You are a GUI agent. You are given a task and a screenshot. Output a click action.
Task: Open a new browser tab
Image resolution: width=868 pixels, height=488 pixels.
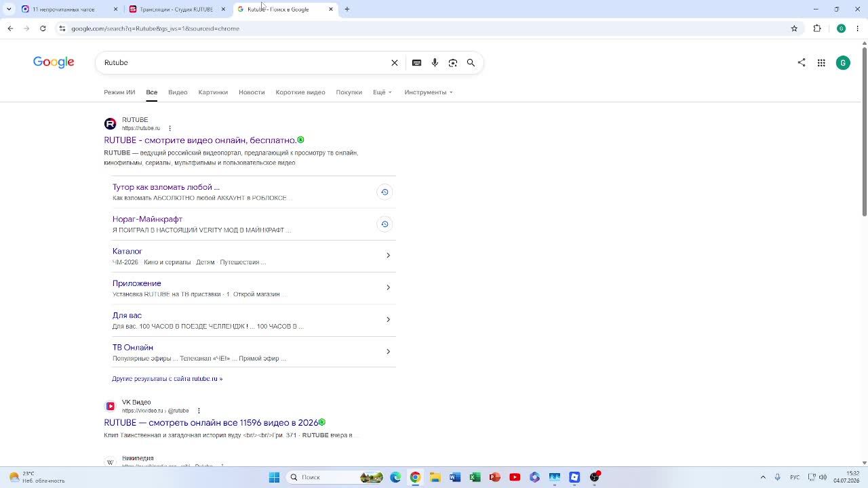click(x=347, y=9)
